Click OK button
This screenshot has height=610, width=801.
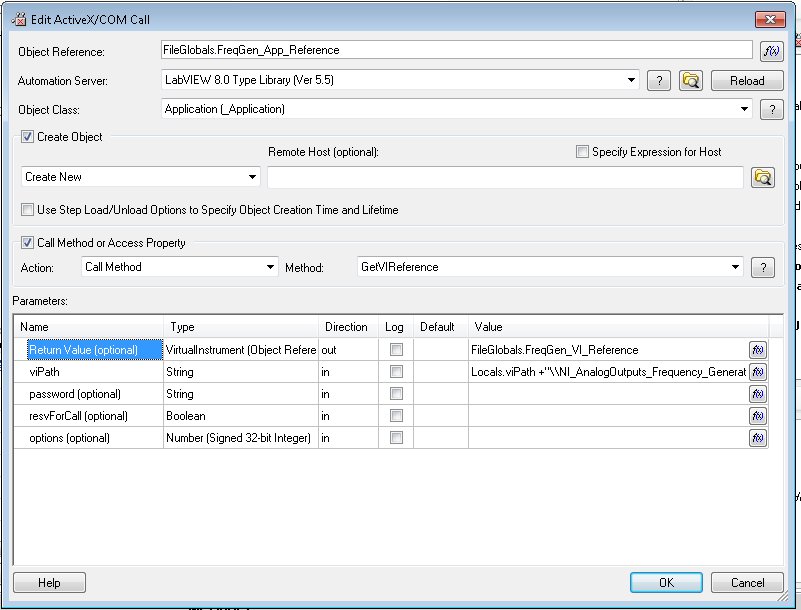pyautogui.click(x=666, y=582)
